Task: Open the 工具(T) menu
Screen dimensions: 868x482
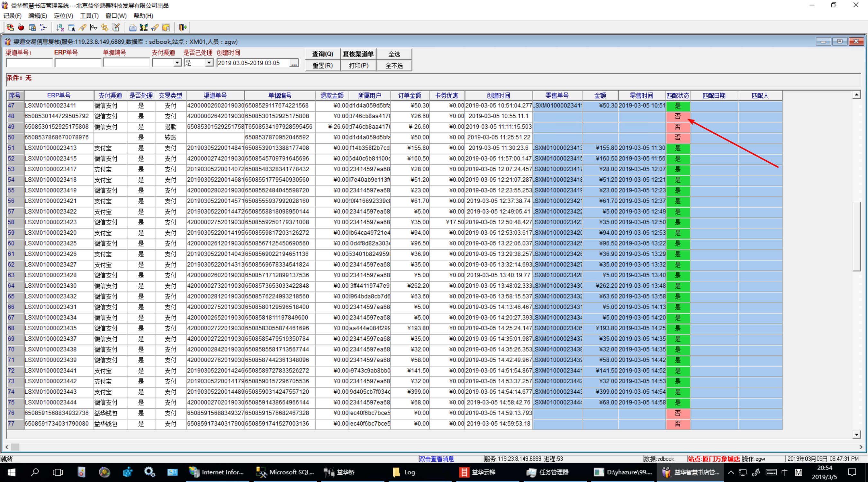Action: click(89, 15)
